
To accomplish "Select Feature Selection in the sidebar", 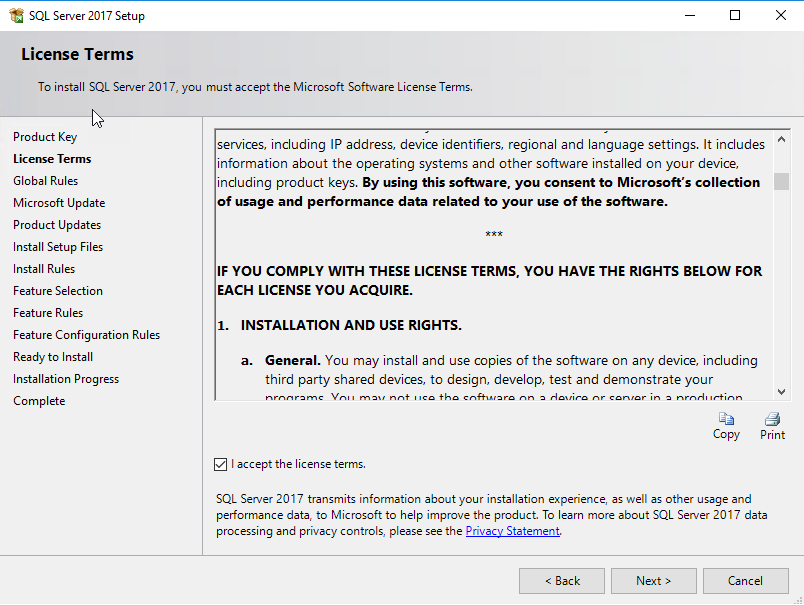I will pyautogui.click(x=58, y=291).
